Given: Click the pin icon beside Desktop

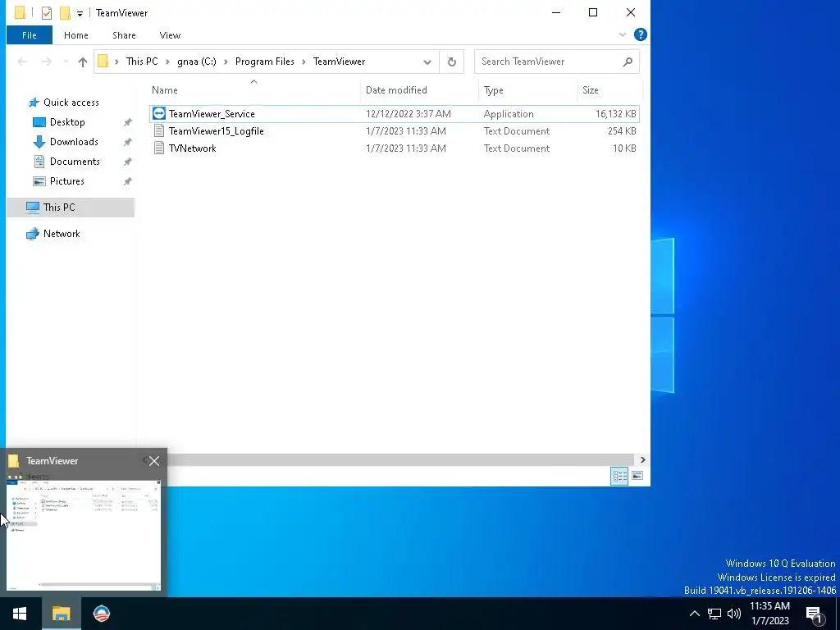Looking at the screenshot, I should point(127,123).
